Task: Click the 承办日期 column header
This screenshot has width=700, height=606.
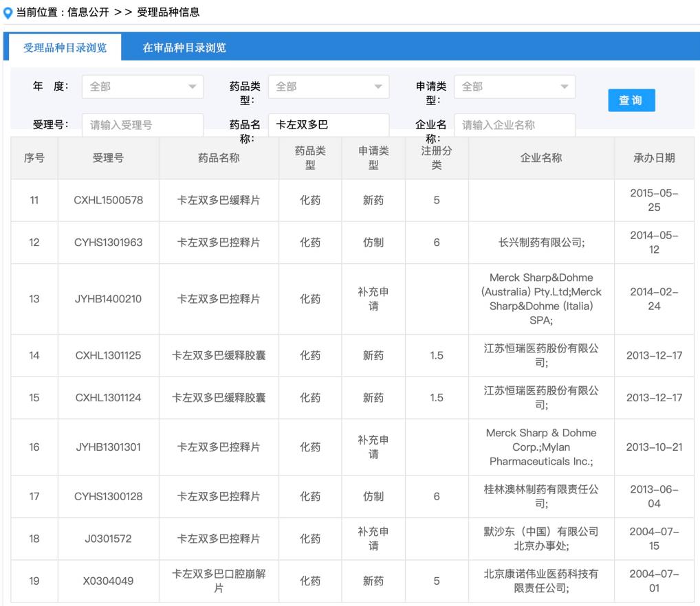Action: [x=654, y=158]
